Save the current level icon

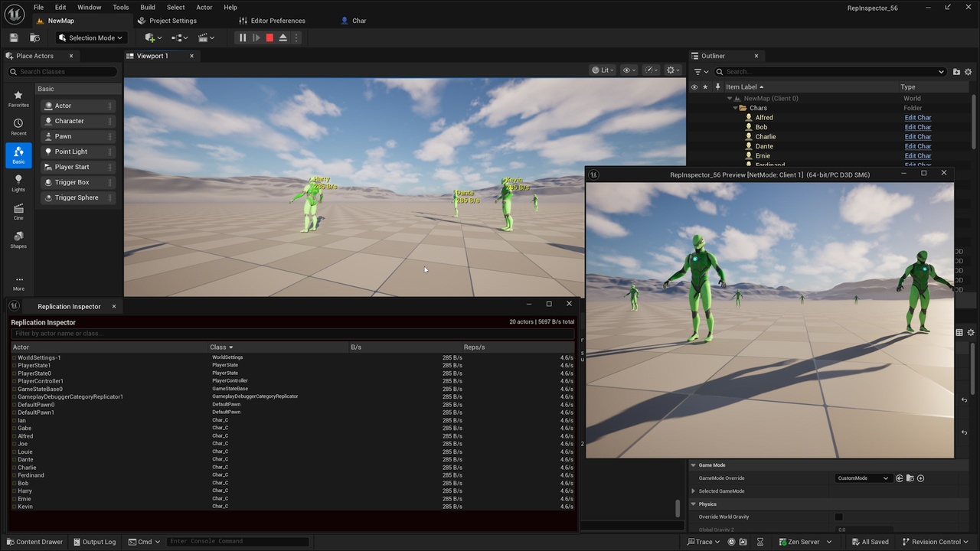pyautogui.click(x=14, y=37)
